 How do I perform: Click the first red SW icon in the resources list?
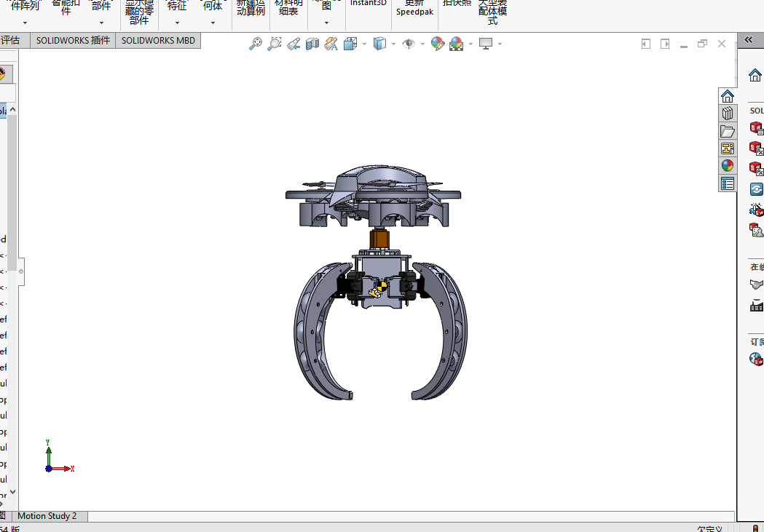[756, 129]
